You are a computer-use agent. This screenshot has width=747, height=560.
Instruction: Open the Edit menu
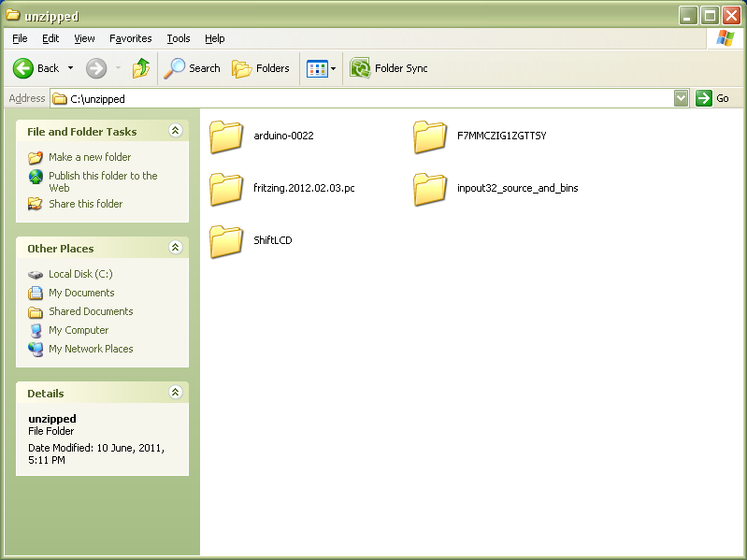50,38
